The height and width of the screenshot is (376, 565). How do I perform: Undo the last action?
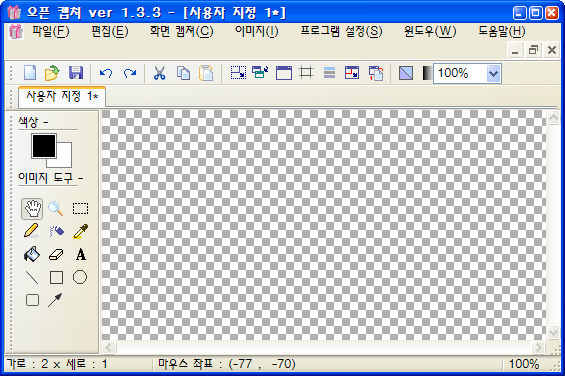(106, 73)
